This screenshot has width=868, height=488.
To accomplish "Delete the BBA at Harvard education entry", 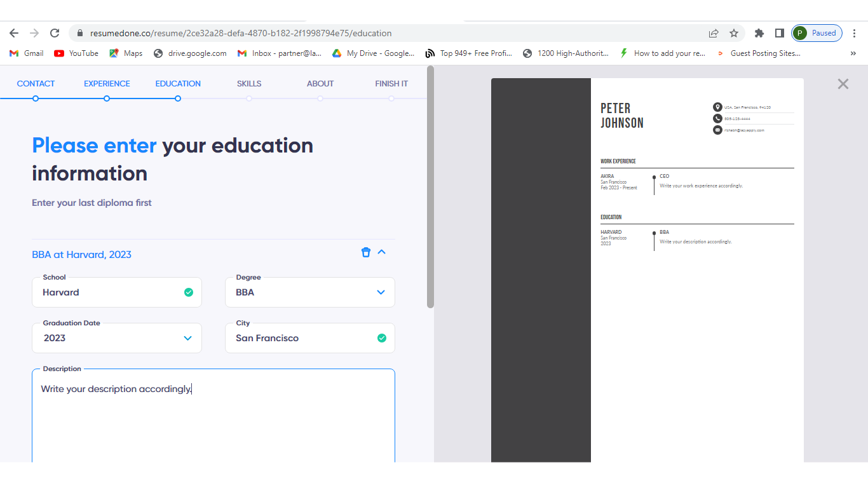I will (x=365, y=252).
